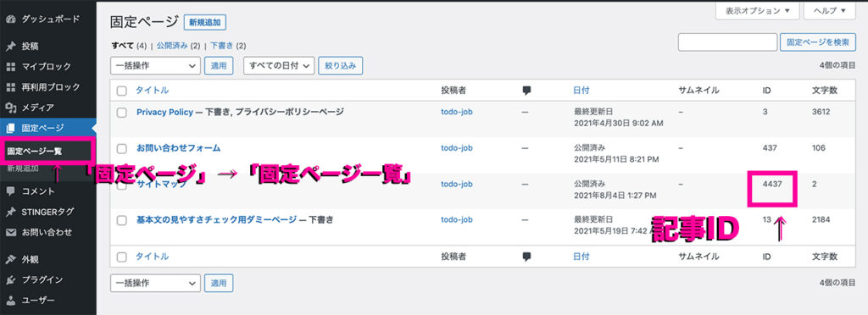The image size is (868, 315).
Task: Click todo-job author in Privacy Policy row
Action: tap(457, 112)
